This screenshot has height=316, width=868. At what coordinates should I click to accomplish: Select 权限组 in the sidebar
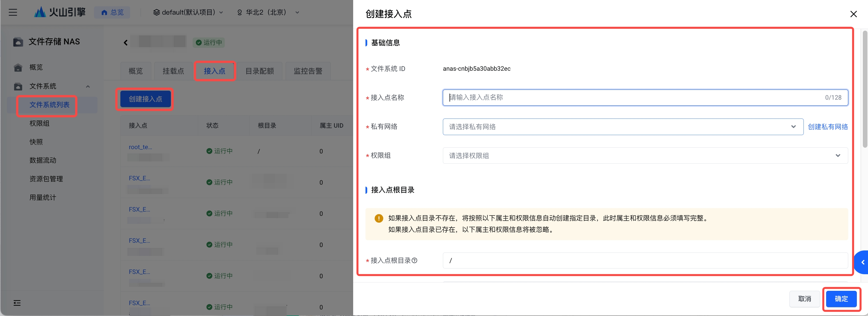tap(40, 123)
